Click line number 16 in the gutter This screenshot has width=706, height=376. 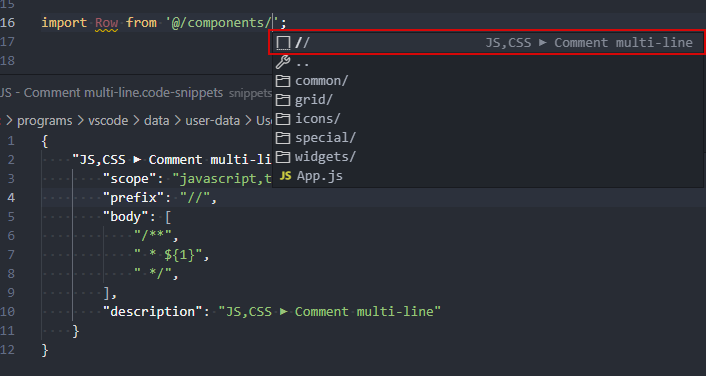[8, 23]
